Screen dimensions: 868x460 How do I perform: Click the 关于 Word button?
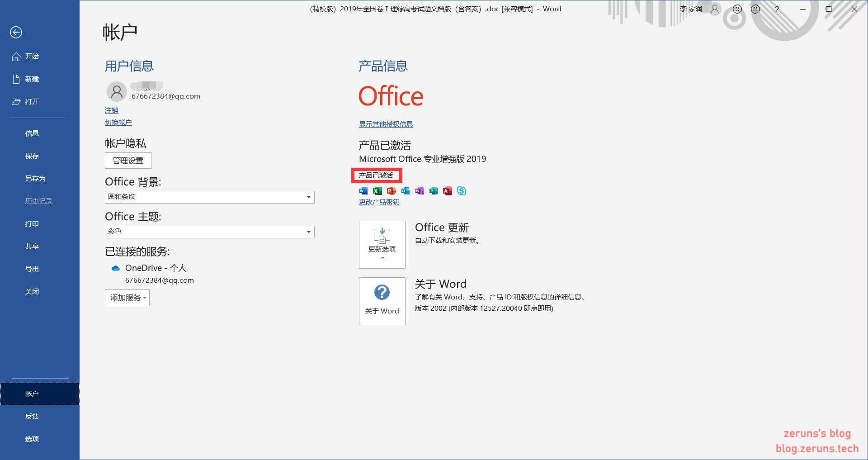coord(382,301)
